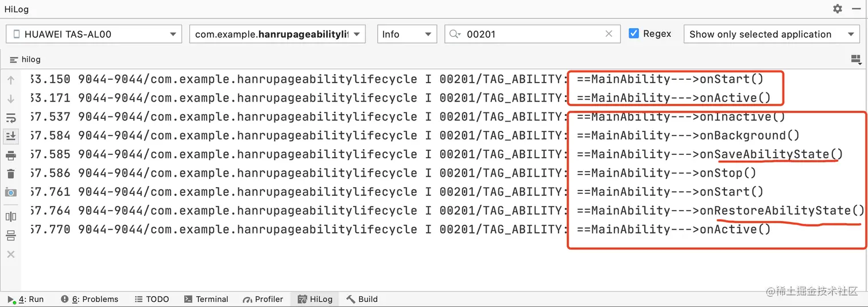Select the hilog tab
Viewport: 868px width, 307px height.
pyautogui.click(x=25, y=60)
